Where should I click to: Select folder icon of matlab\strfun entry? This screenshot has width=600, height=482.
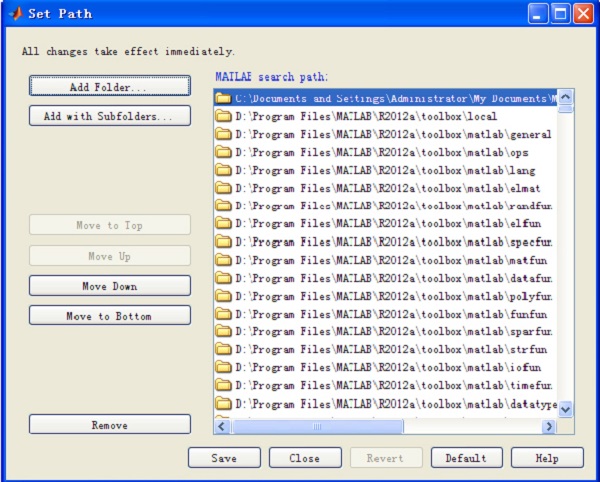(223, 349)
